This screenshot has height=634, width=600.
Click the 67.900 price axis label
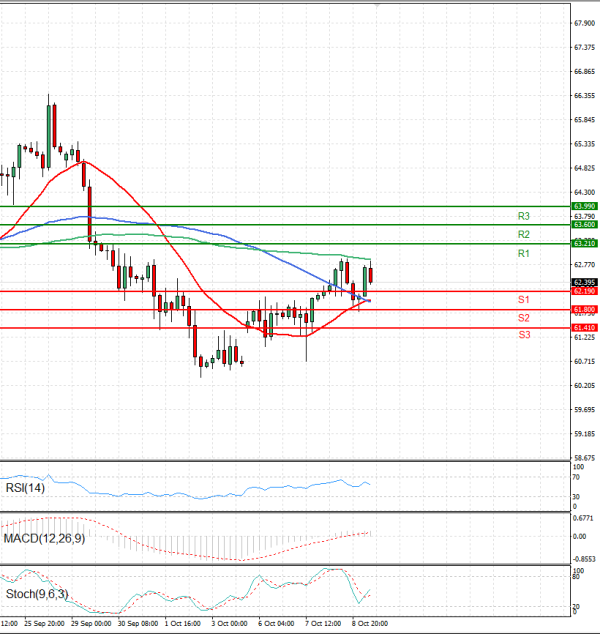[584, 23]
